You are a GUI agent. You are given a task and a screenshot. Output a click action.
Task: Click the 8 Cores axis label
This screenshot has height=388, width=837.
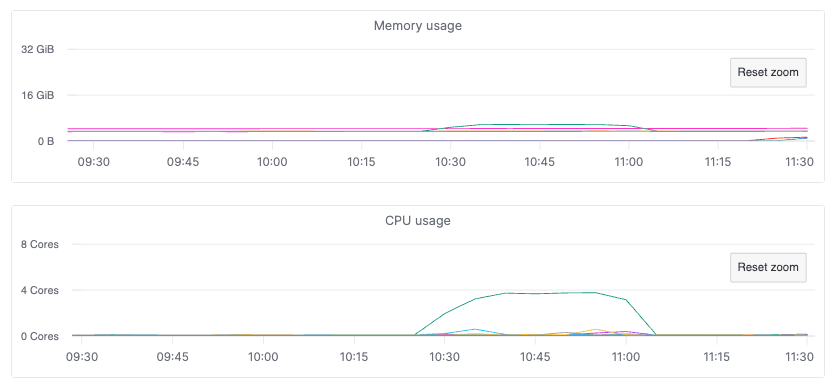[x=40, y=244]
